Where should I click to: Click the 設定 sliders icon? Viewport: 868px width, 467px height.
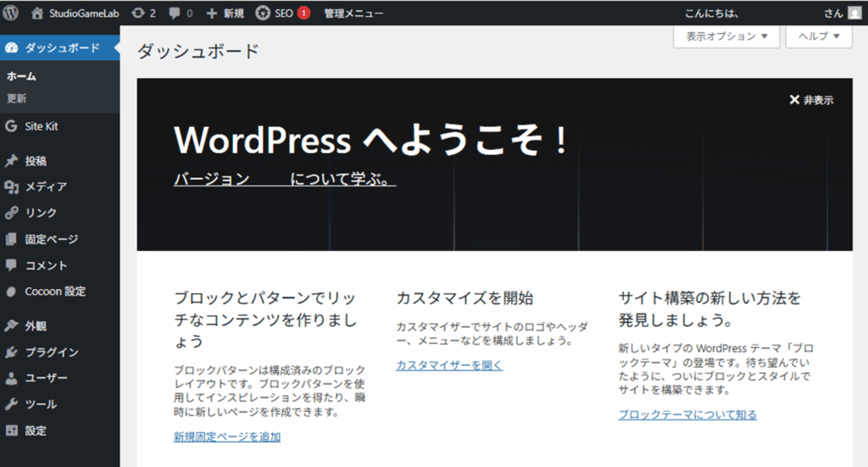pyautogui.click(x=11, y=430)
